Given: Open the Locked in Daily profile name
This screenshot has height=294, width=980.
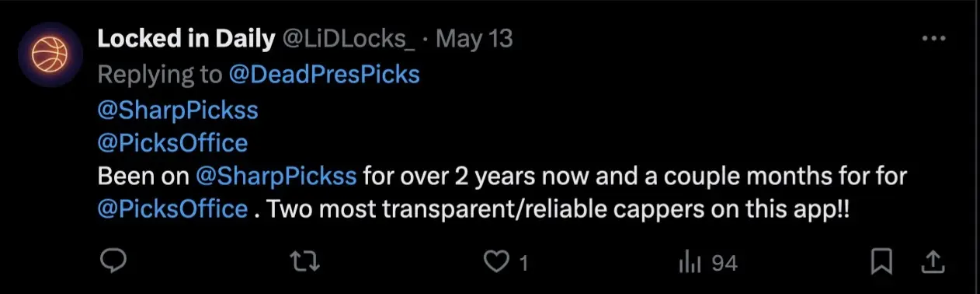Looking at the screenshot, I should click(186, 39).
